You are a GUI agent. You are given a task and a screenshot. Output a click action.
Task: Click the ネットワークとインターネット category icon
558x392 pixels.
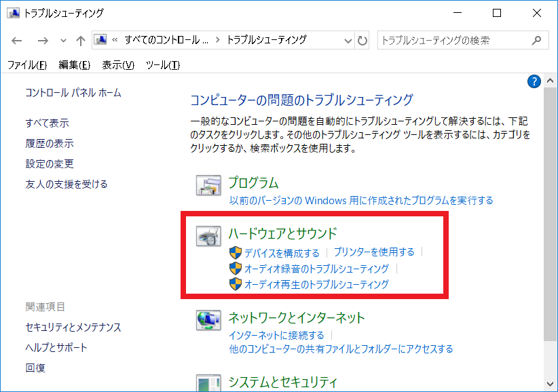coord(208,320)
